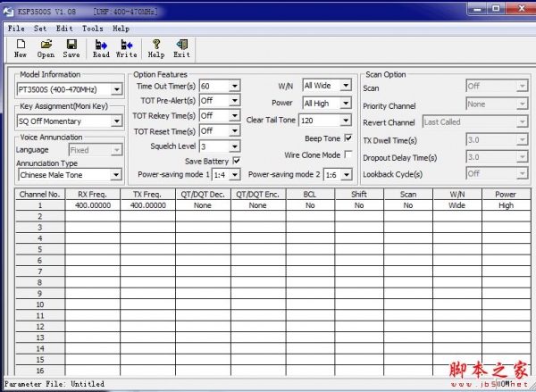Toggle the Beep Tone checkbox

pos(348,138)
